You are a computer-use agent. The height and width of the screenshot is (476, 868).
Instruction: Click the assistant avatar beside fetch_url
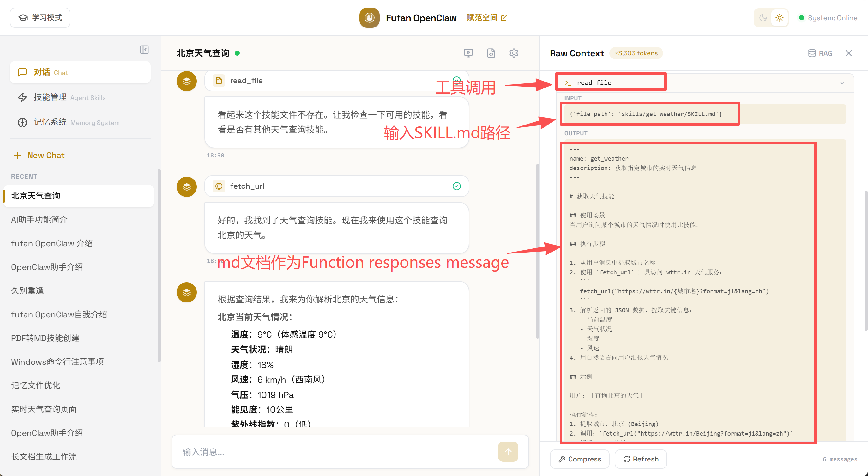pyautogui.click(x=186, y=186)
